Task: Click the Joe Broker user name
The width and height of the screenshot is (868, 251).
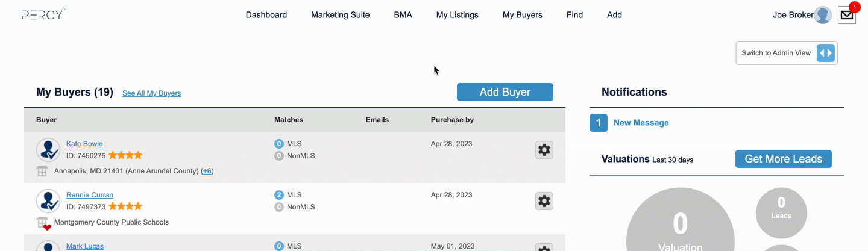Action: (793, 15)
